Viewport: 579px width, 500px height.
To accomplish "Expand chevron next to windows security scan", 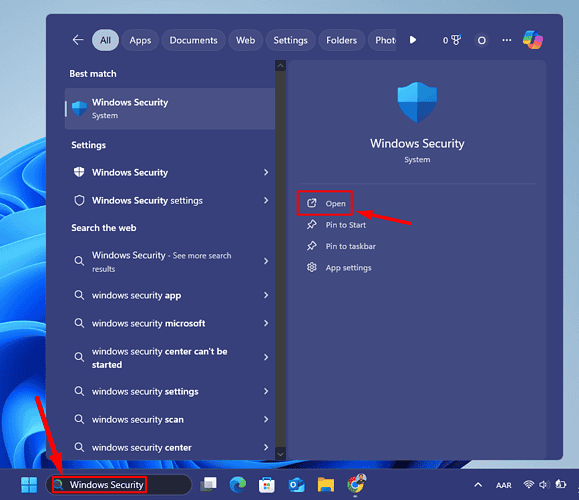I will [266, 419].
